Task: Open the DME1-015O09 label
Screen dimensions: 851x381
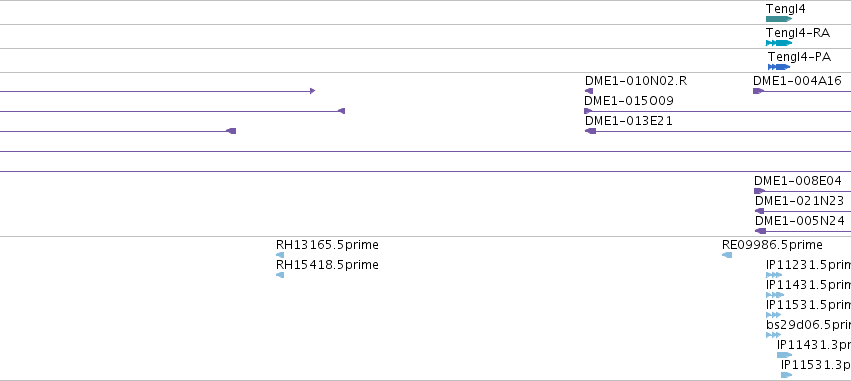Action: click(x=628, y=100)
